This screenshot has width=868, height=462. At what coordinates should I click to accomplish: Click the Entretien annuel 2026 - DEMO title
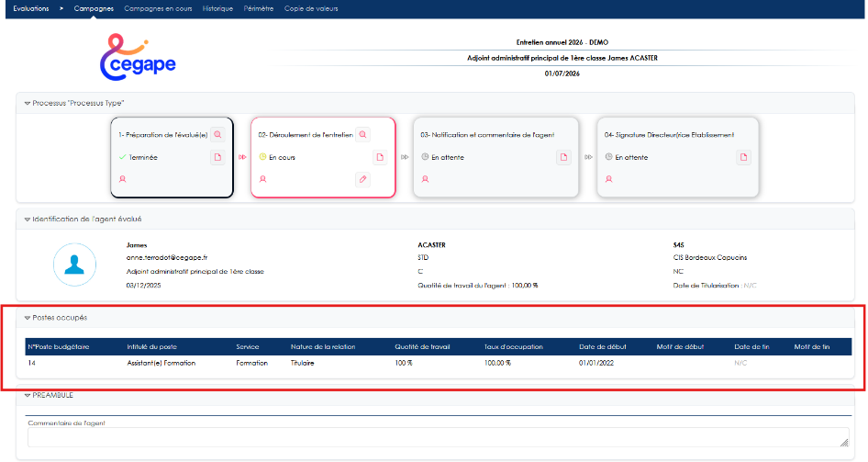(562, 42)
